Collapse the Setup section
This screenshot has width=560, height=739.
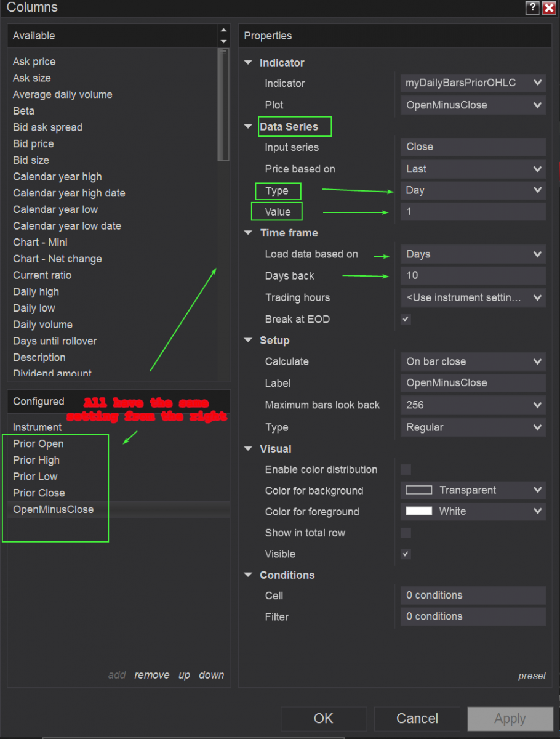click(x=248, y=340)
